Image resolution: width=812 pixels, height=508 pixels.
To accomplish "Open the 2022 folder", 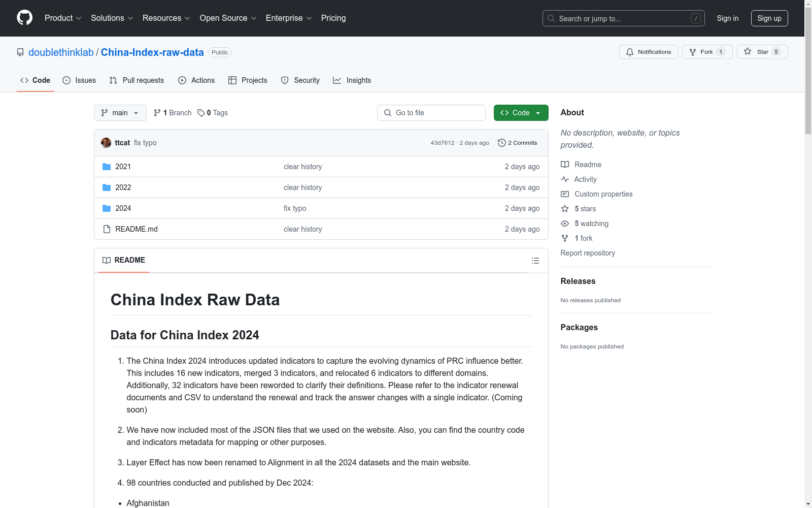I will tap(123, 187).
